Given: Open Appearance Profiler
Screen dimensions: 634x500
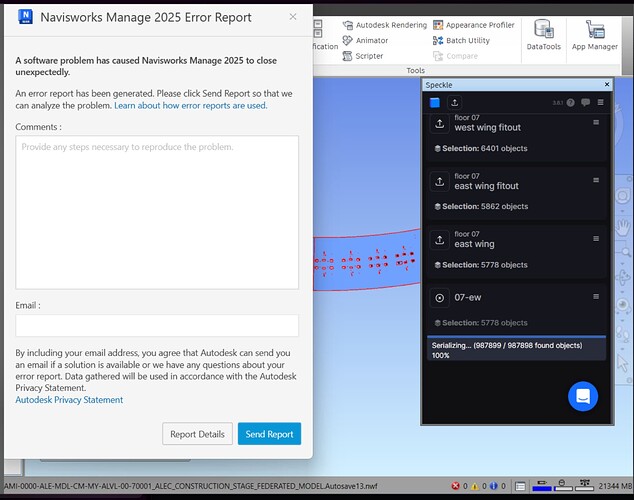Looking at the screenshot, I should coord(473,25).
